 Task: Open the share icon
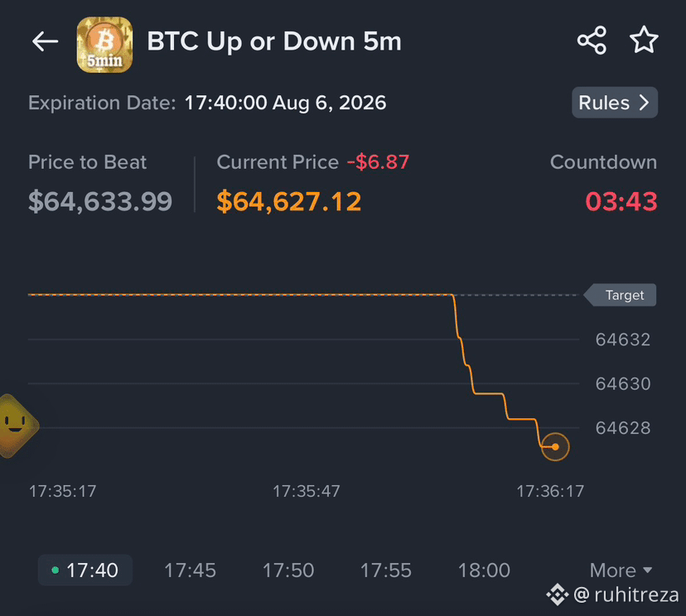coord(592,41)
